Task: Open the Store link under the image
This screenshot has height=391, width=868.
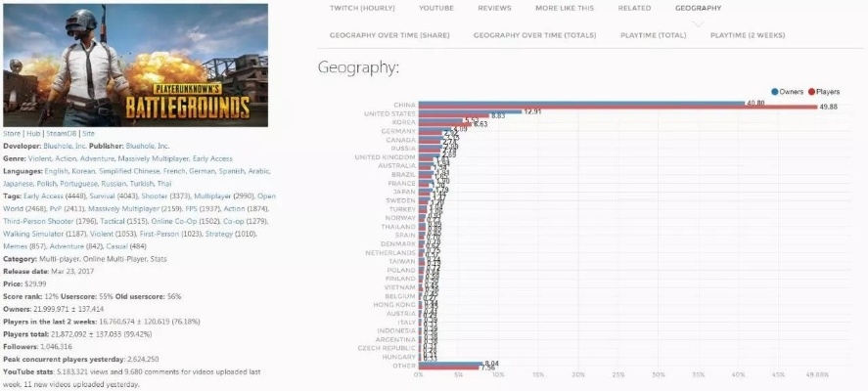Action: (12, 133)
